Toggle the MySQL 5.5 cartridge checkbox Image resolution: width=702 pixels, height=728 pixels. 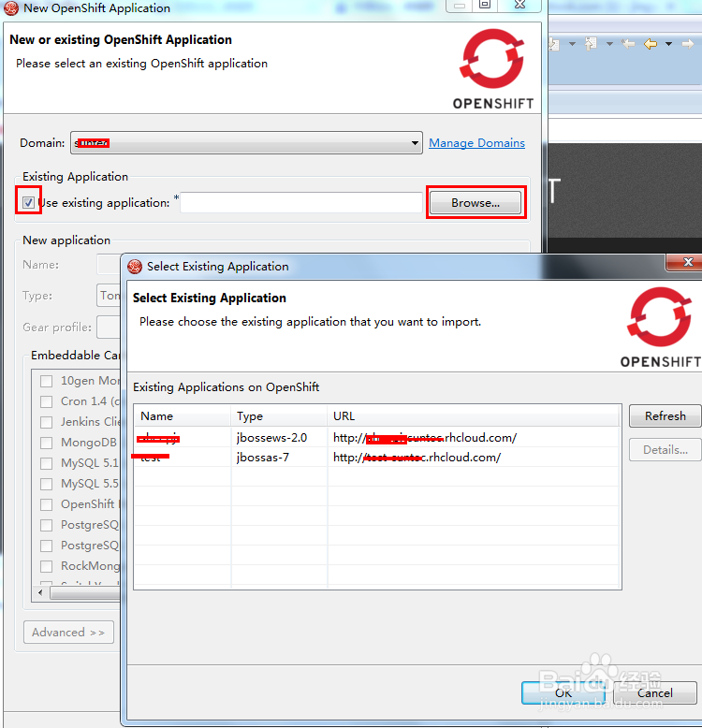click(47, 485)
